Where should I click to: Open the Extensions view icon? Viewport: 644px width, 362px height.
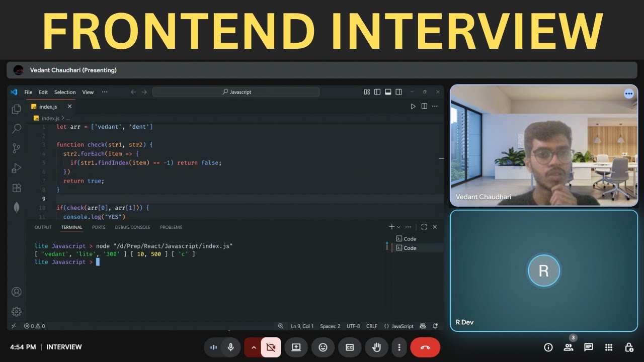(16, 188)
